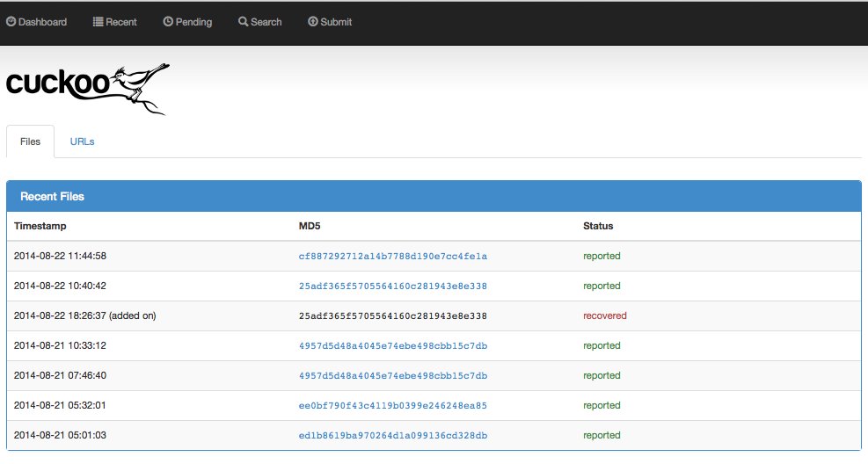Click the Status column header
Viewport: 868px width, 464px height.
[x=598, y=226]
